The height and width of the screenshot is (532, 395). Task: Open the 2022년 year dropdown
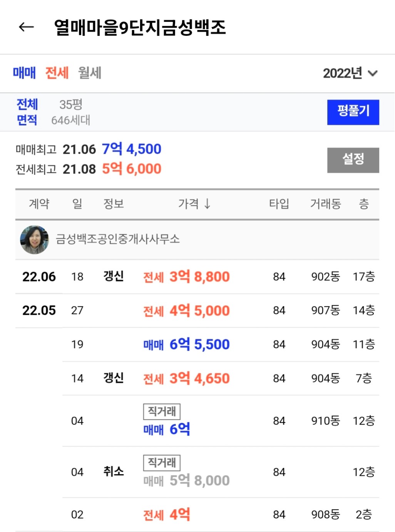tap(350, 73)
